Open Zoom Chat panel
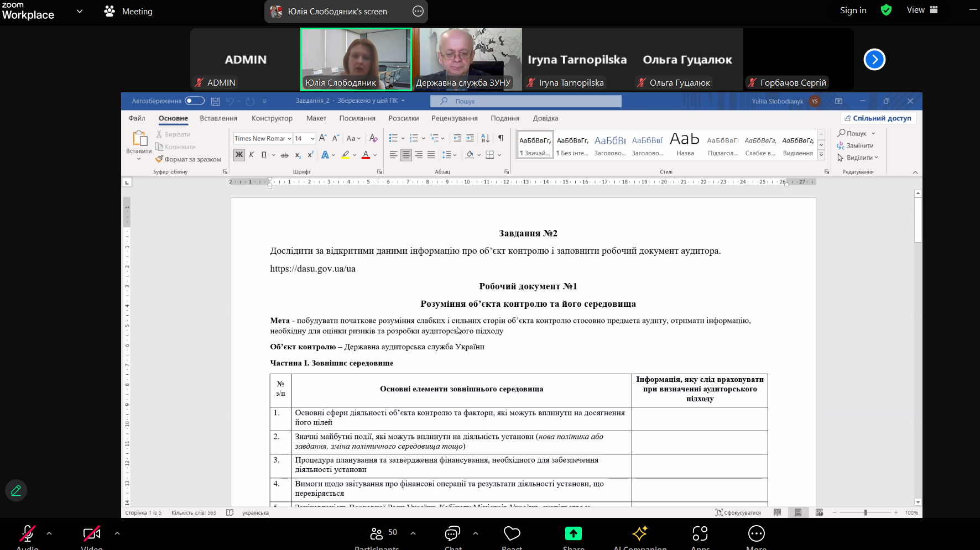This screenshot has width=980, height=550. point(452,533)
